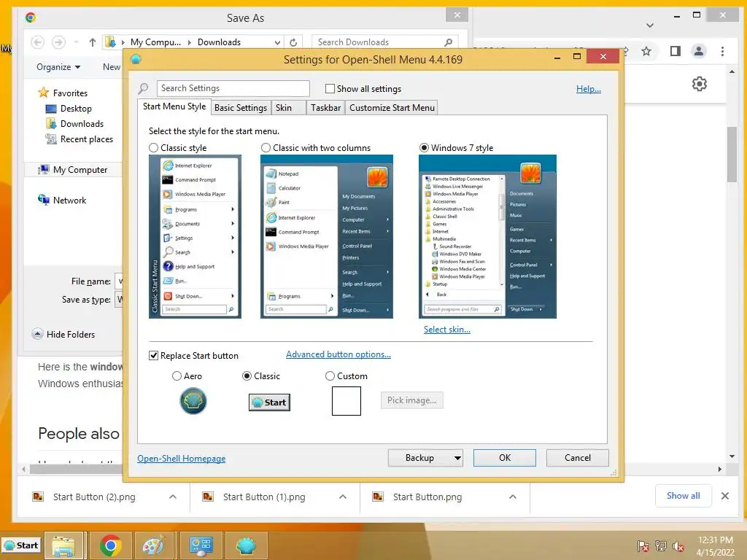Viewport: 747px width, 560px height.
Task: Switch to the Basic Settings tab
Action: click(x=241, y=108)
